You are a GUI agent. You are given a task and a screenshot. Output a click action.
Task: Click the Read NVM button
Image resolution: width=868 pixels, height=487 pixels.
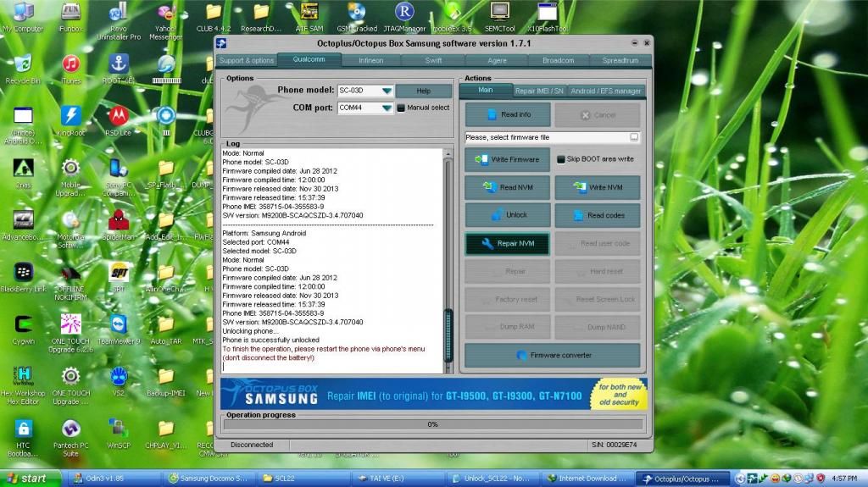(x=508, y=188)
